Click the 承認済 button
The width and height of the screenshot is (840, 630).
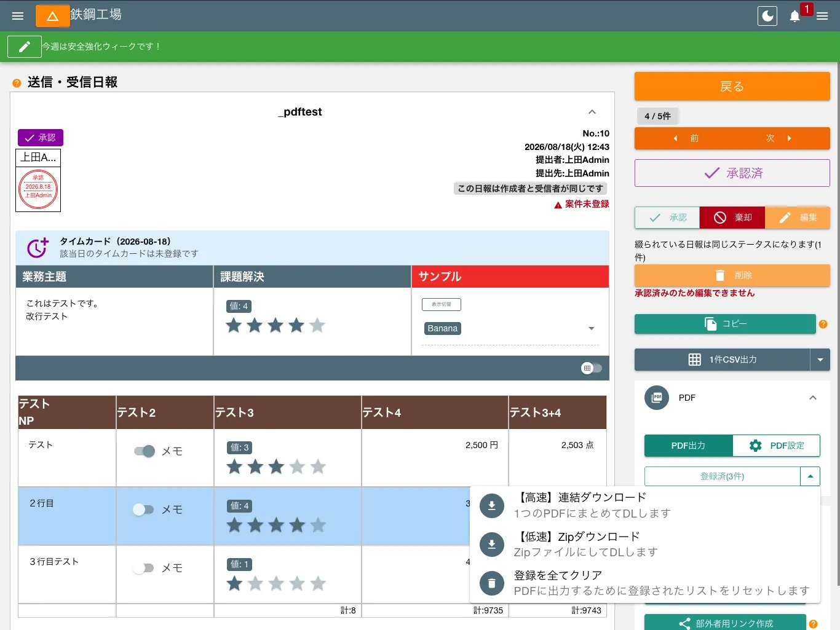click(732, 173)
